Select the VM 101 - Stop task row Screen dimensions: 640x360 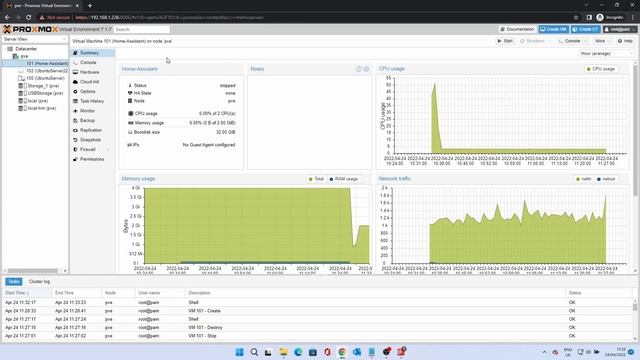[318, 336]
